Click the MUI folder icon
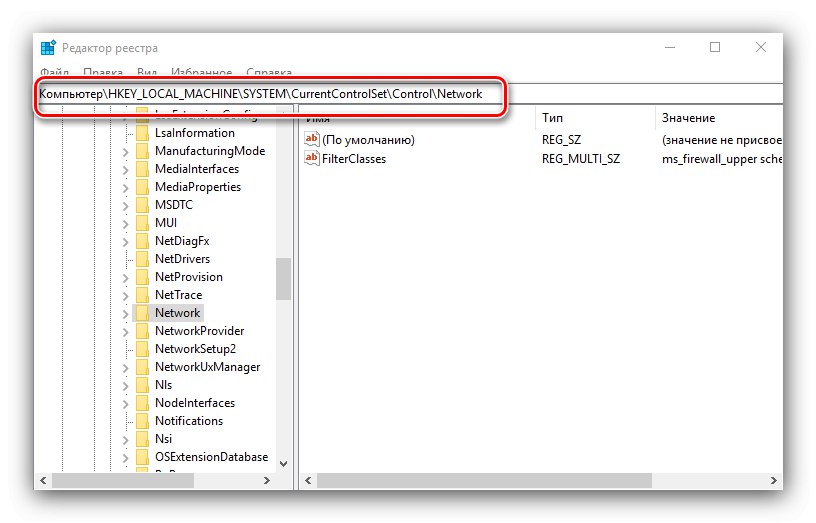816x523 pixels. [x=142, y=223]
